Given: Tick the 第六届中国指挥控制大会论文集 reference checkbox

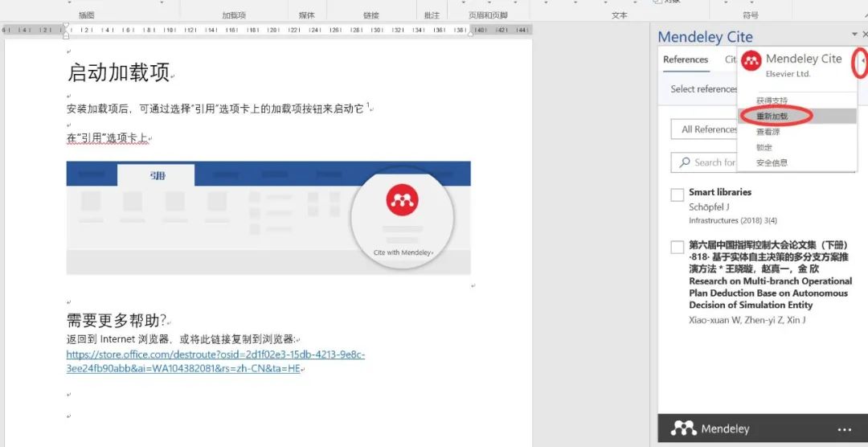Looking at the screenshot, I should coord(677,247).
